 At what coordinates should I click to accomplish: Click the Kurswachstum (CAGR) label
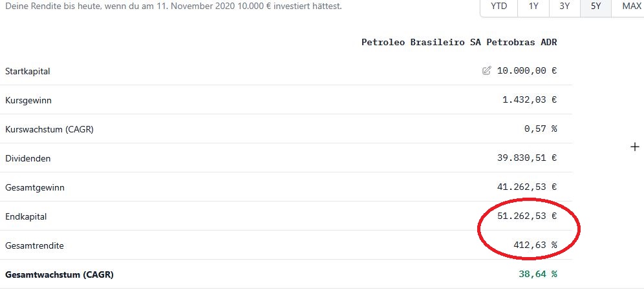click(x=49, y=129)
